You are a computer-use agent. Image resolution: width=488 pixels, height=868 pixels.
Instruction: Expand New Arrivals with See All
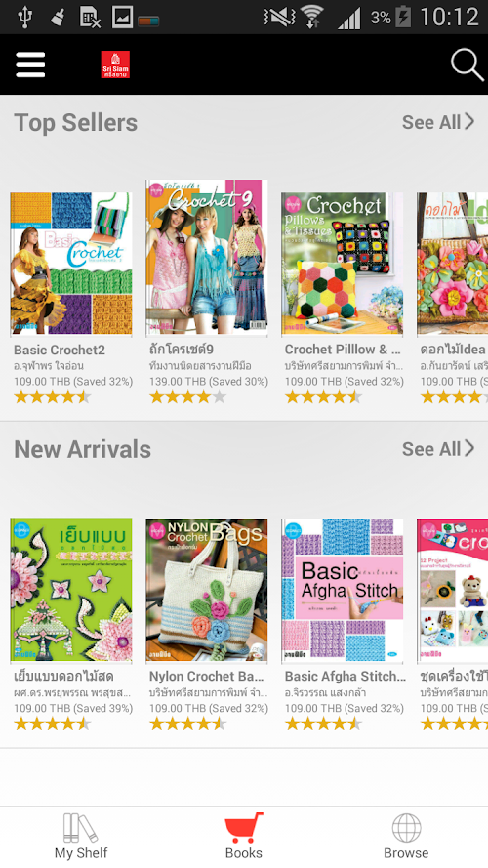click(x=438, y=449)
